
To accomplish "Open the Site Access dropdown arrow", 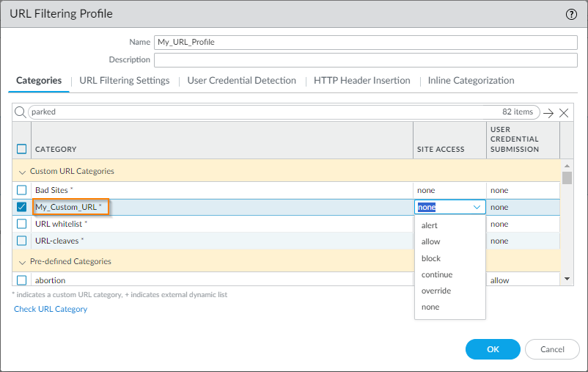I will tap(477, 207).
